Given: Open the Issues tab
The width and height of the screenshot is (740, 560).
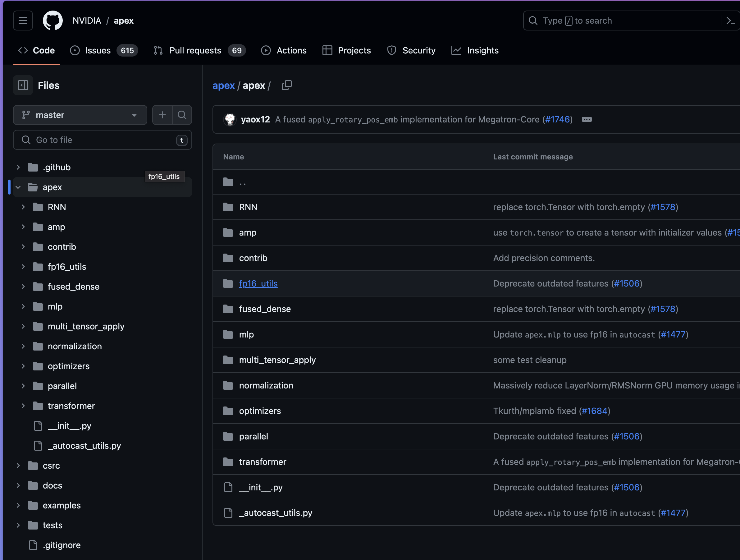Looking at the screenshot, I should coord(104,51).
